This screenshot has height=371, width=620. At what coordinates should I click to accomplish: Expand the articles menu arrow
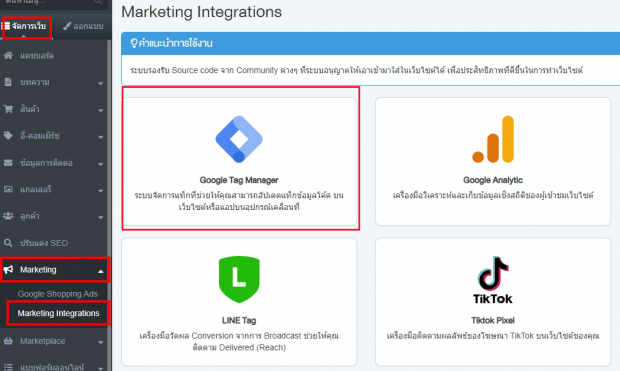100,83
